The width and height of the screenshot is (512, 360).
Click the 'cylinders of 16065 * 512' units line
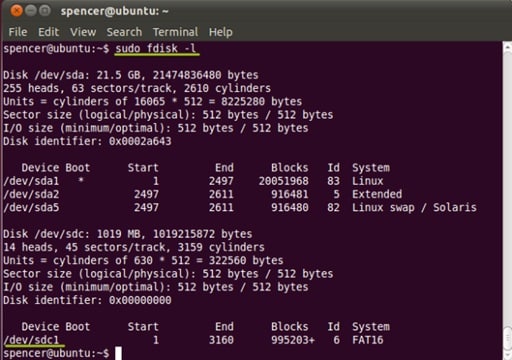click(153, 102)
